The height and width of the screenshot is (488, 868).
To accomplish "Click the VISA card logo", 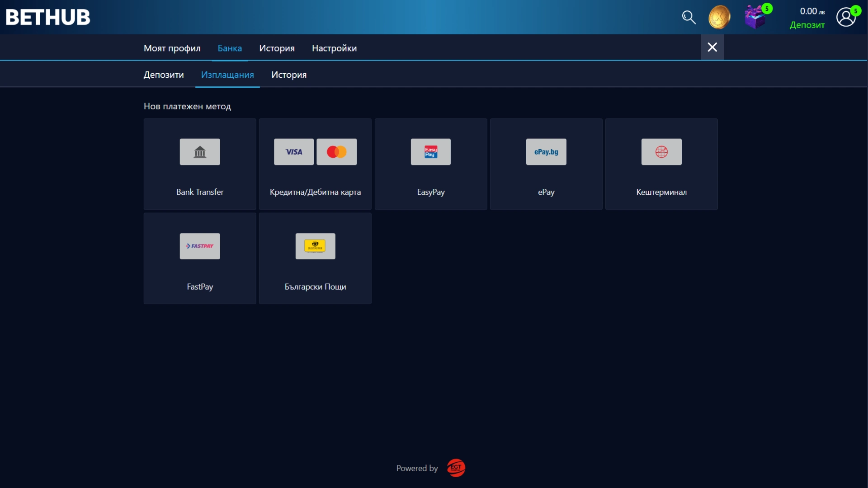I will (x=294, y=152).
